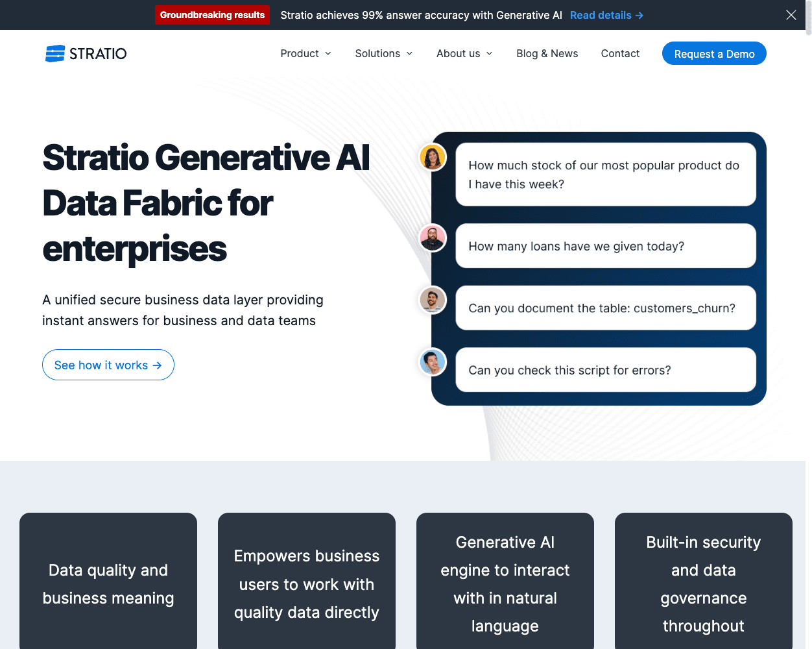Click the page's vertical scrollbar

coord(809,324)
